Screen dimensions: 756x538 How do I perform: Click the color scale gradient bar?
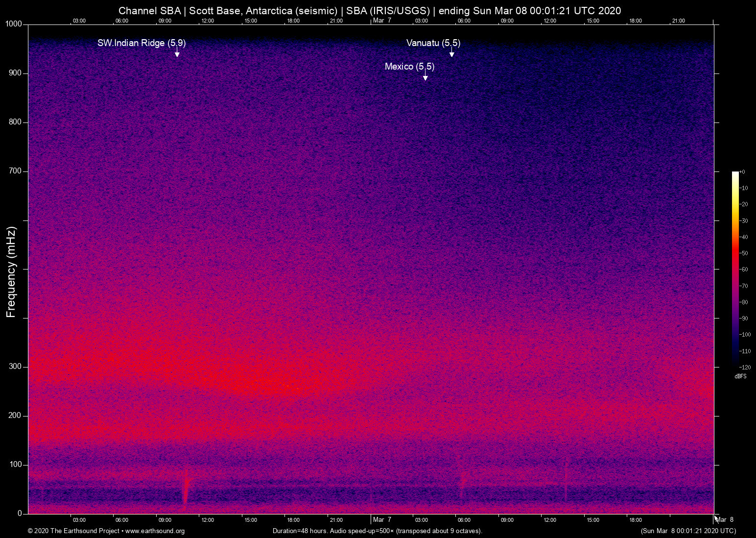point(735,269)
